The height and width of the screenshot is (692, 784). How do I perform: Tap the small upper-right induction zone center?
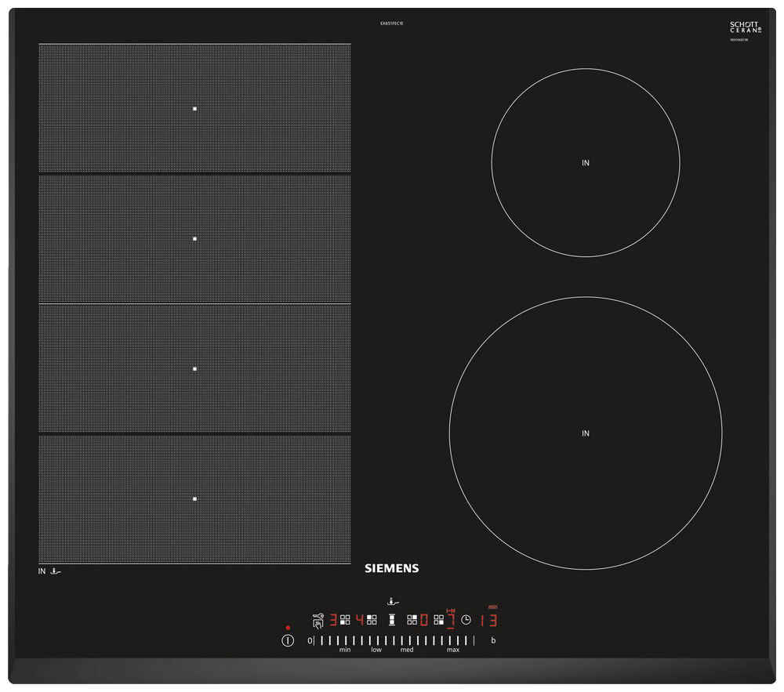click(x=586, y=163)
